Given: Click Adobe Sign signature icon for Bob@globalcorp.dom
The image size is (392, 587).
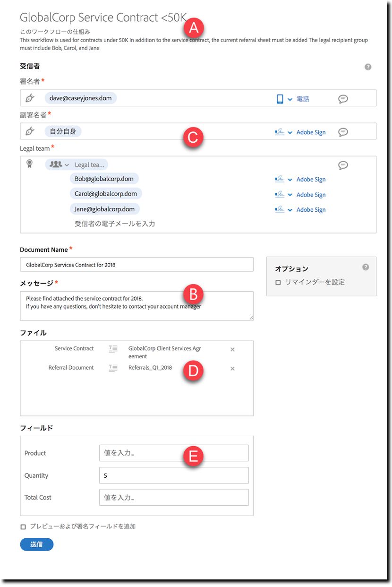Looking at the screenshot, I should coord(280,180).
